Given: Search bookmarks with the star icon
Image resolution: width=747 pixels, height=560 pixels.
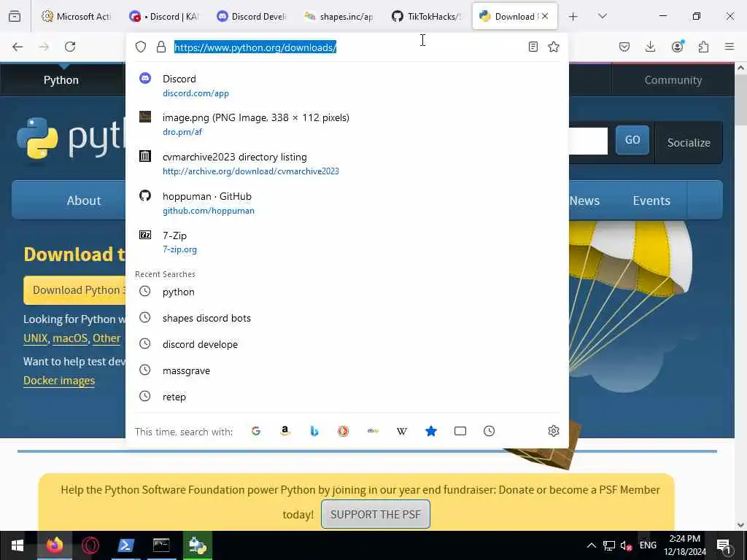Looking at the screenshot, I should click(431, 431).
